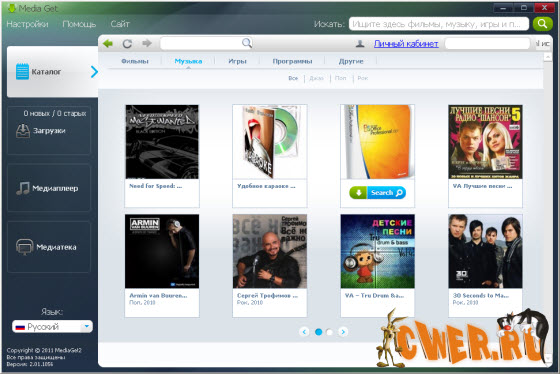Select the Поп genre filter

(340, 78)
